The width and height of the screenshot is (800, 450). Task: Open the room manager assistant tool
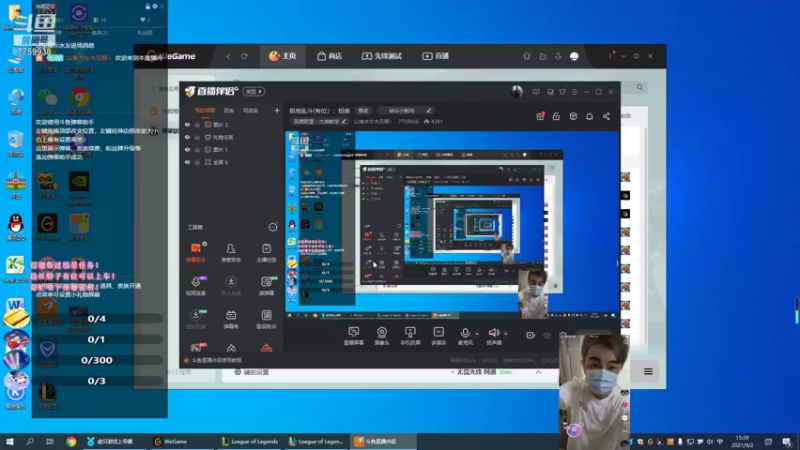coord(231,252)
